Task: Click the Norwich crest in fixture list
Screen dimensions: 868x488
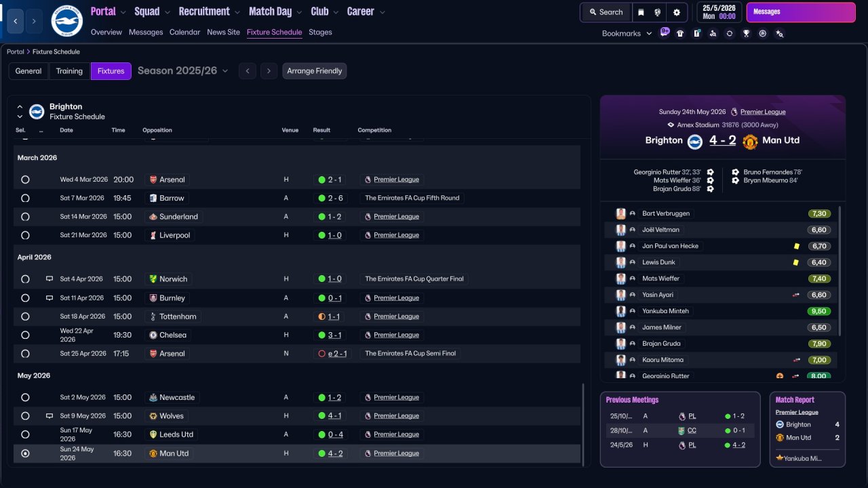Action: click(153, 279)
